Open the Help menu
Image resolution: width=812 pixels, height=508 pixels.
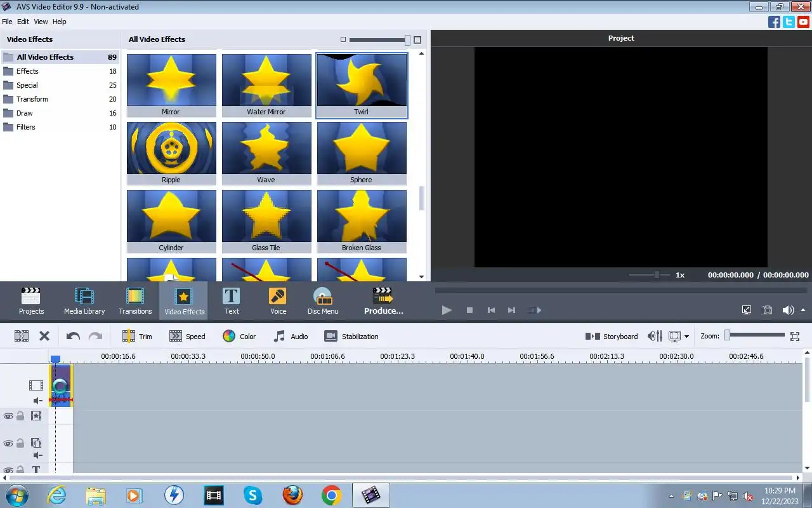pos(59,22)
